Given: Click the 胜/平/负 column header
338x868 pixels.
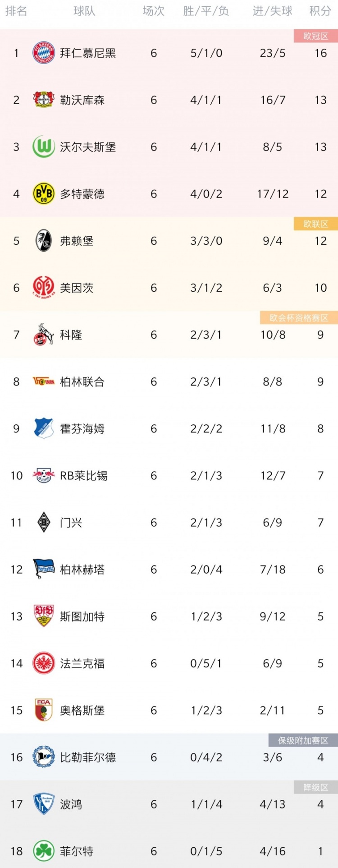Looking at the screenshot, I should coord(206,11).
